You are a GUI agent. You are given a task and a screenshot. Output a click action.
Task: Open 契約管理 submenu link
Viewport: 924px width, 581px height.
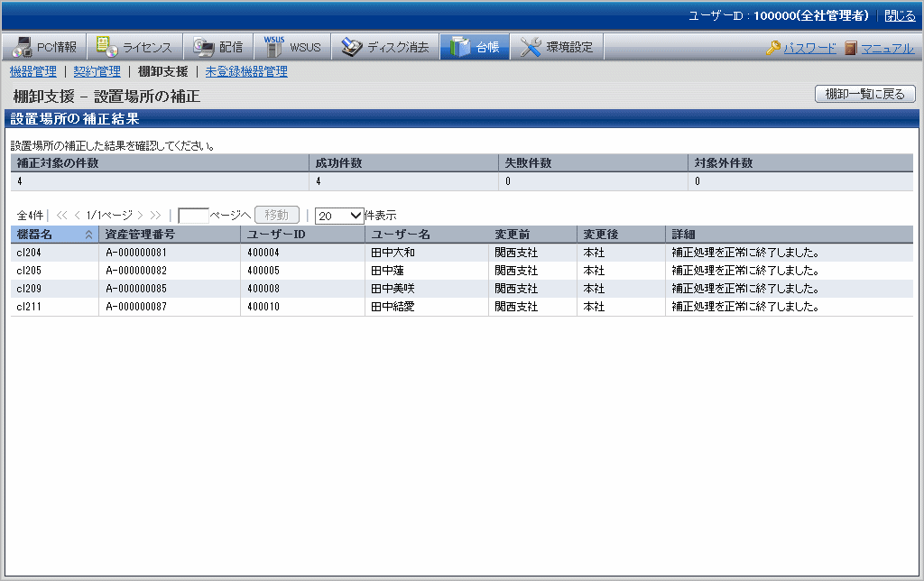pyautogui.click(x=97, y=71)
